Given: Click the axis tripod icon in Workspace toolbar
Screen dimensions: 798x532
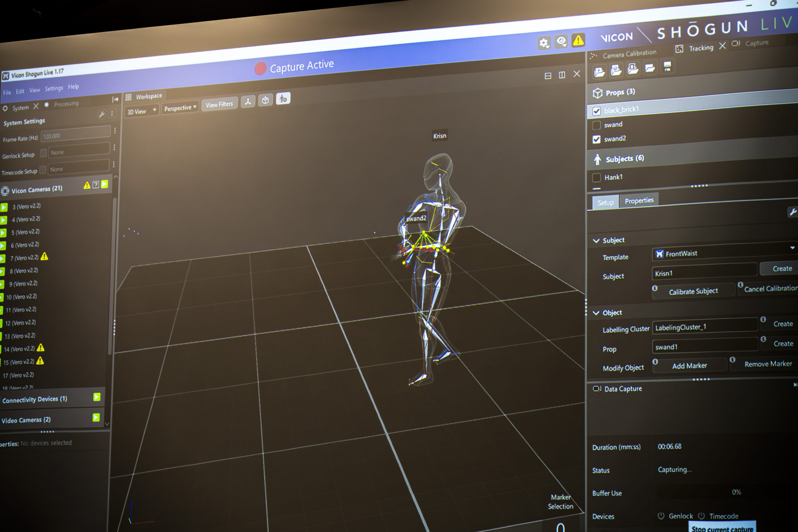Looking at the screenshot, I should (248, 102).
